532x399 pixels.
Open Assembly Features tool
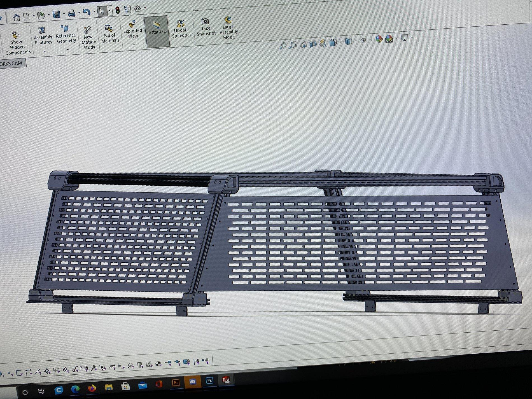(43, 36)
